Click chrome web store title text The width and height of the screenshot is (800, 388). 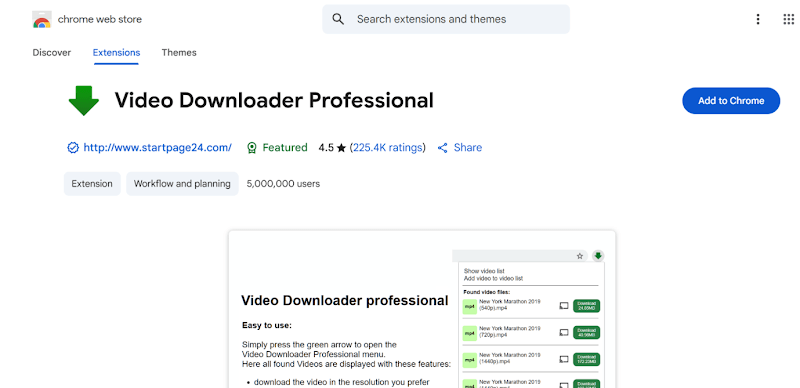[x=100, y=19]
